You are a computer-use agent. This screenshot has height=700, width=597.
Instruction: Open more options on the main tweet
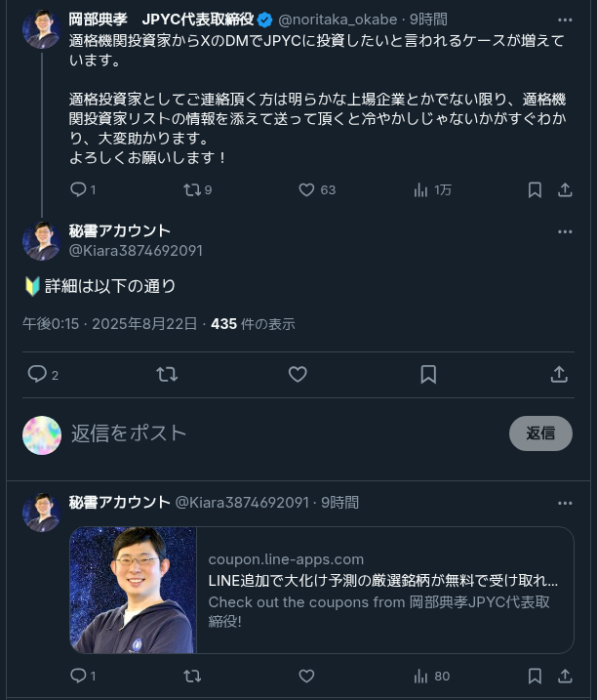point(565,231)
